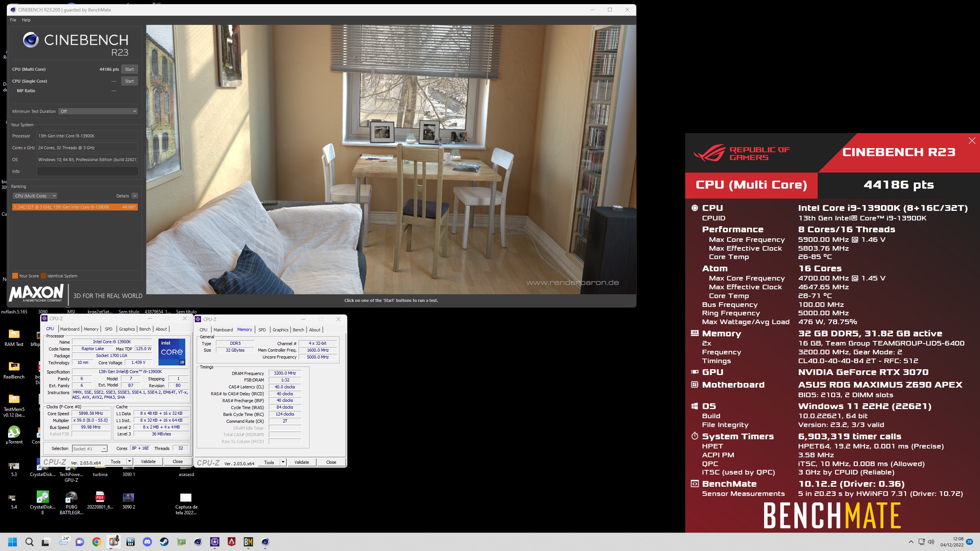This screenshot has height=551, width=980.
Task: Open Socket #1 selection dropdown in CPU-Z
Action: [x=90, y=448]
